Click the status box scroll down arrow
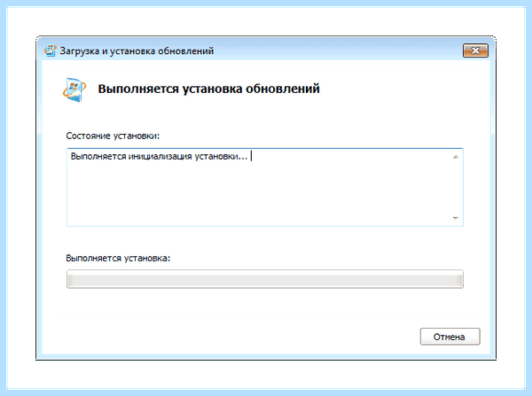Screen dimensions: 532x396 pos(456,218)
